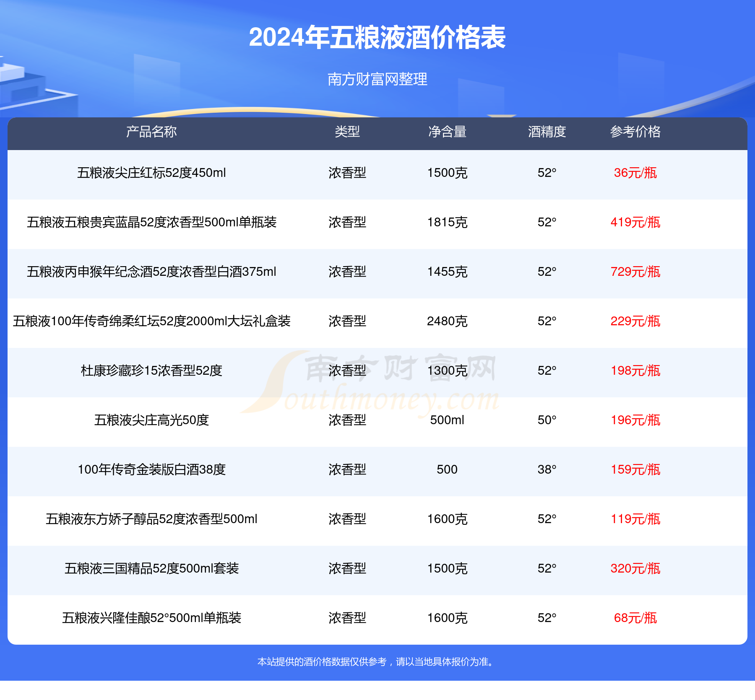Click the 36元/瓶 price
Screen dimensions: 755x700
[635, 173]
